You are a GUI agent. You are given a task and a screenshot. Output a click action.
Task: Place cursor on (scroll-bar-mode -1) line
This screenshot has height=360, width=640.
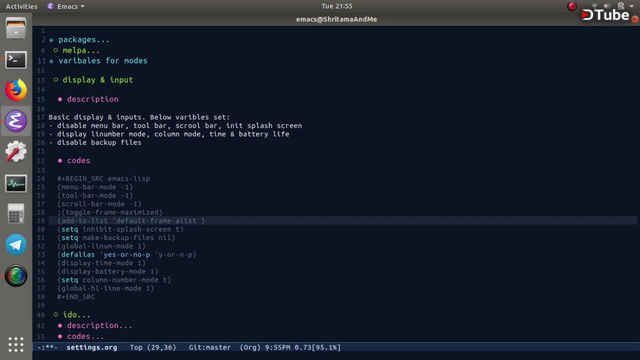pyautogui.click(x=99, y=204)
